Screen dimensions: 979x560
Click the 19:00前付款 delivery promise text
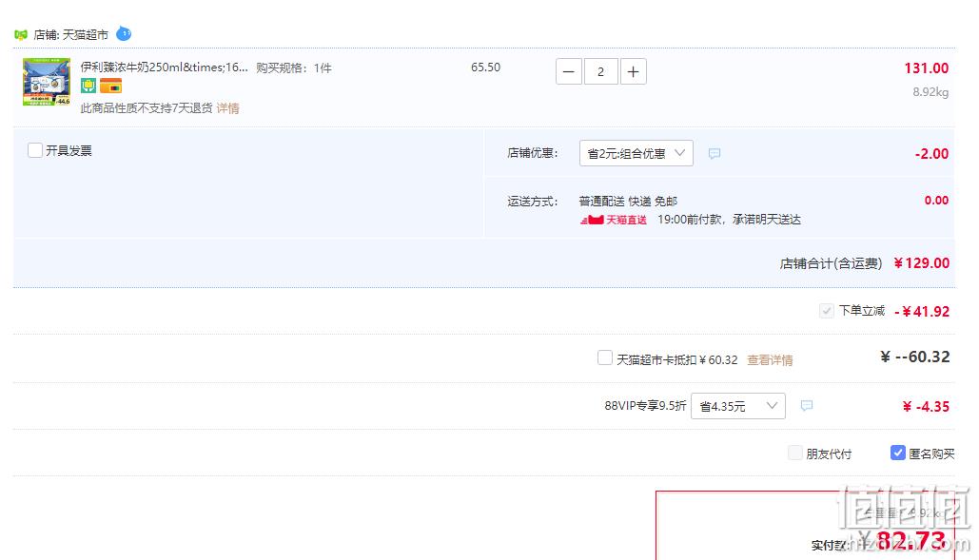pos(729,220)
